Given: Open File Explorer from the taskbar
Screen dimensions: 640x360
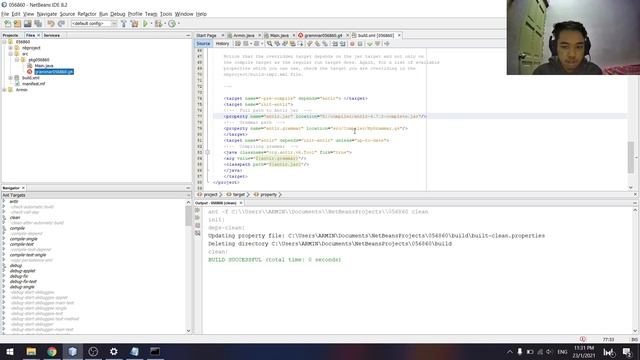Looking at the screenshot, I should click(31, 351).
